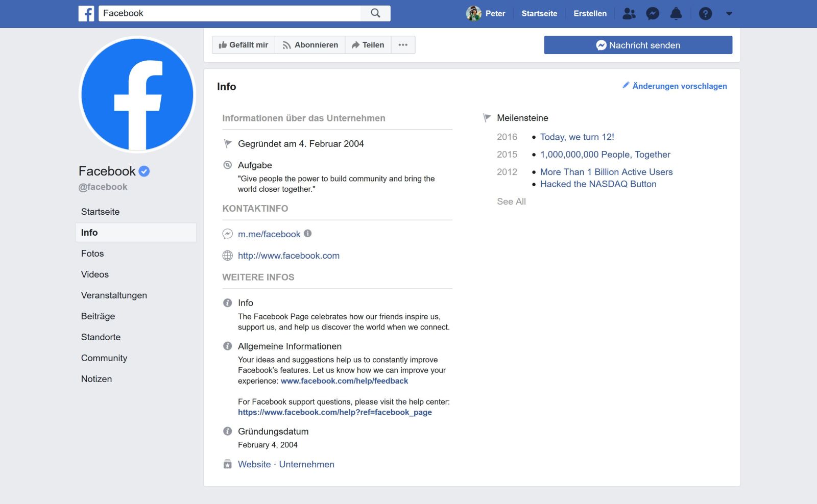The height and width of the screenshot is (504, 817).
Task: Click the search magnifier button
Action: pos(375,13)
